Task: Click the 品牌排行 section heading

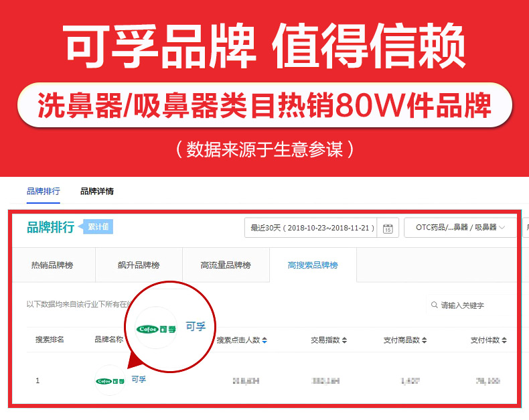Action: click(51, 227)
